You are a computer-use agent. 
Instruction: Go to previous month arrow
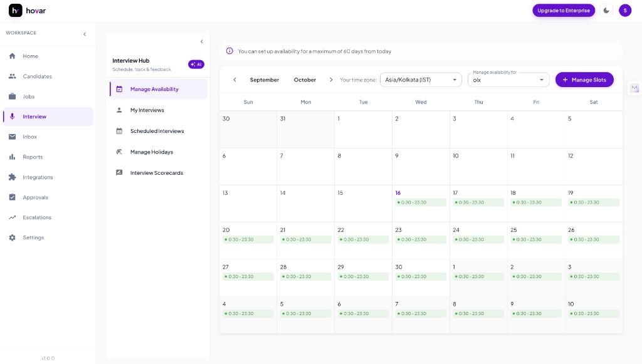234,80
